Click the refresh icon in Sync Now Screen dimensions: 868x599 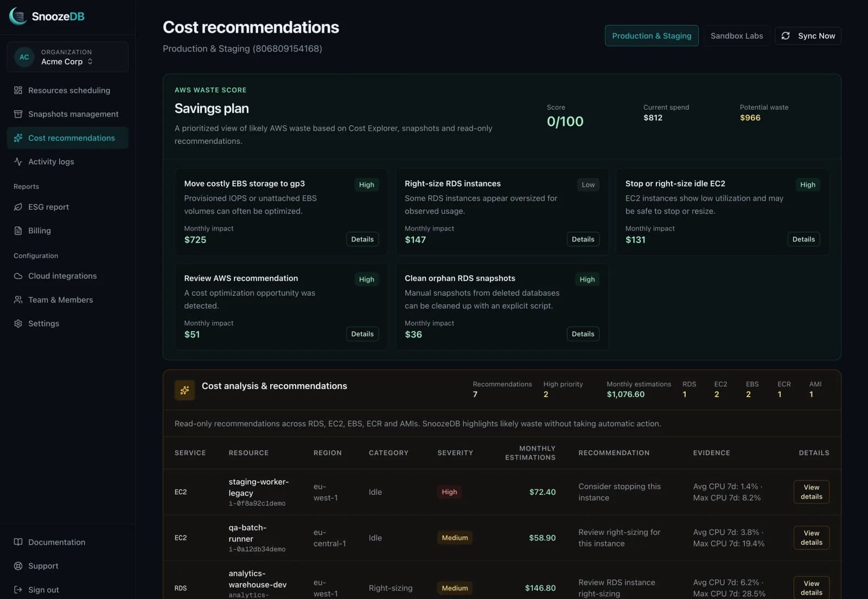pos(786,36)
